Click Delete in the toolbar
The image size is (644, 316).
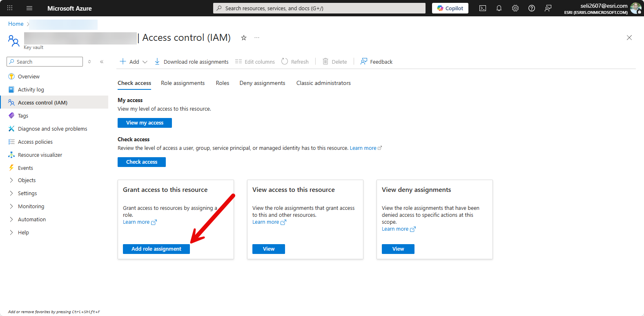click(335, 62)
